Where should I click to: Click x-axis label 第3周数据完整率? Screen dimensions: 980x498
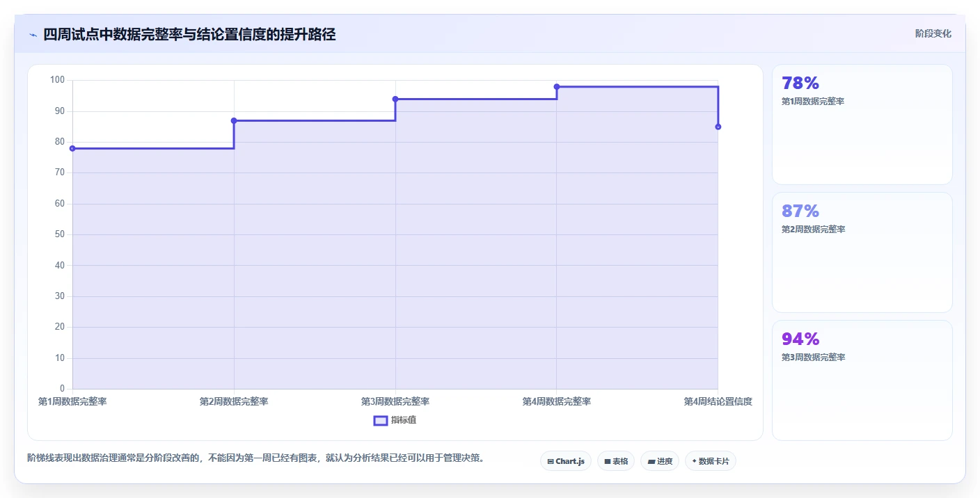click(395, 402)
